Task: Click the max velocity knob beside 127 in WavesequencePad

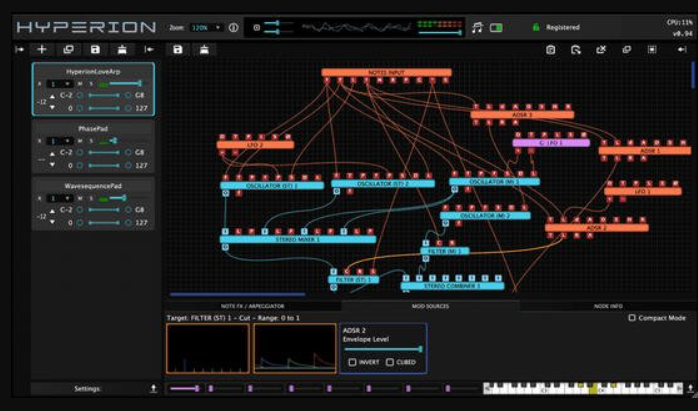Action: click(128, 223)
